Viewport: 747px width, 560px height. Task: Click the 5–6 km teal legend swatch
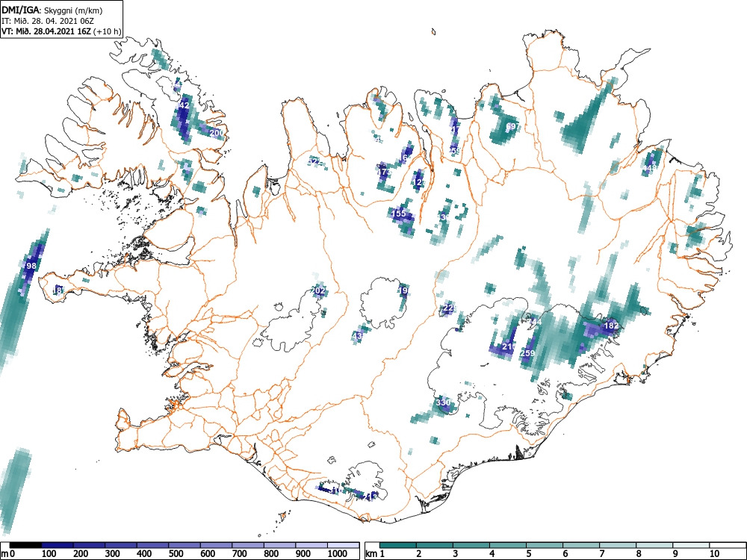(x=545, y=545)
